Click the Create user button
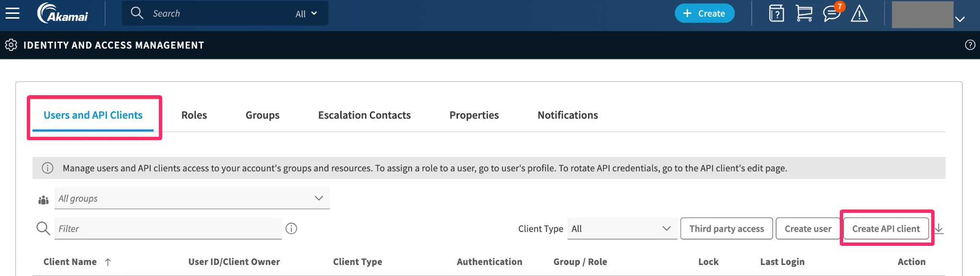This screenshot has width=980, height=276. (808, 229)
